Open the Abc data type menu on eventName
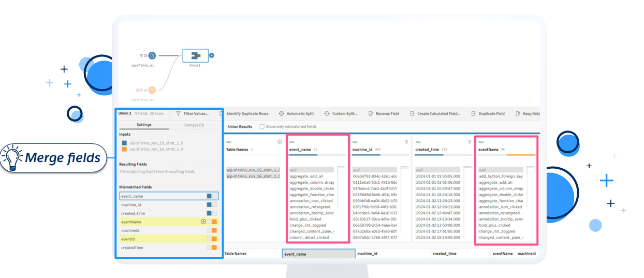Screen dimensions: 644x278 (x=481, y=141)
